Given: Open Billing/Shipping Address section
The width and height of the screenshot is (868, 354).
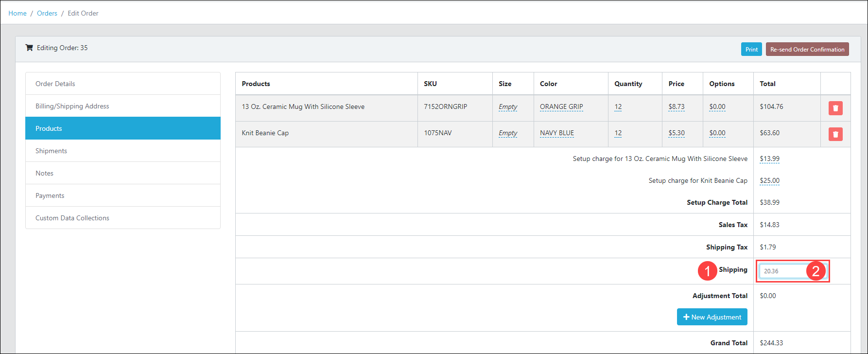Looking at the screenshot, I should click(x=123, y=106).
